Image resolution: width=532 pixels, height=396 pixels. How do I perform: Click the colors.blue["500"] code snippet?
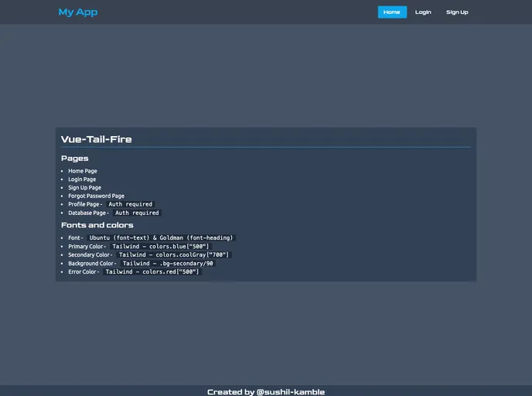pyautogui.click(x=161, y=247)
